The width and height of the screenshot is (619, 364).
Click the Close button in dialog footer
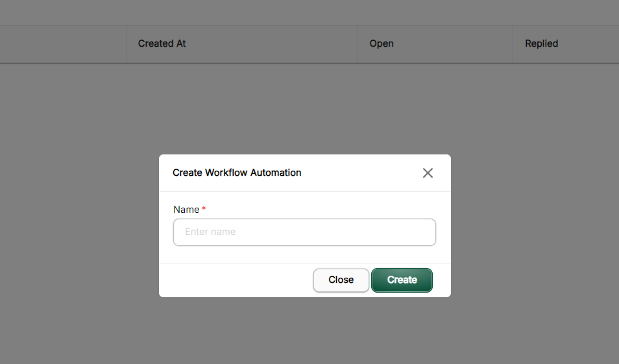(x=341, y=280)
